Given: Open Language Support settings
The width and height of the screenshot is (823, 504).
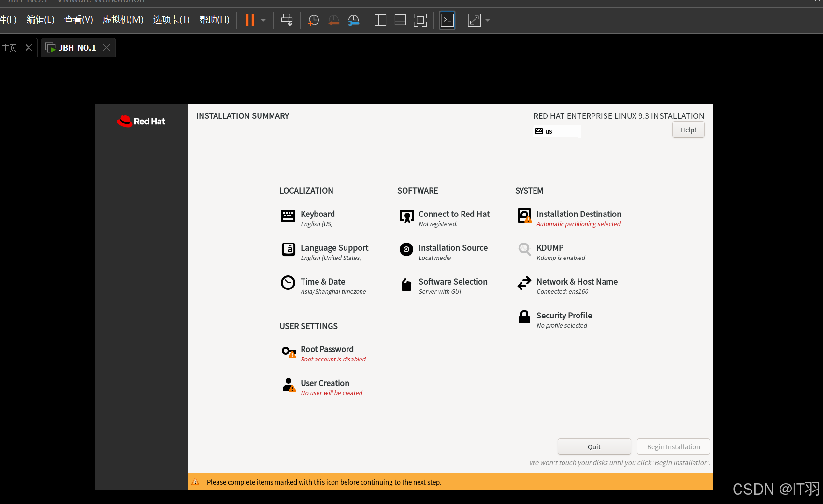Looking at the screenshot, I should (334, 248).
